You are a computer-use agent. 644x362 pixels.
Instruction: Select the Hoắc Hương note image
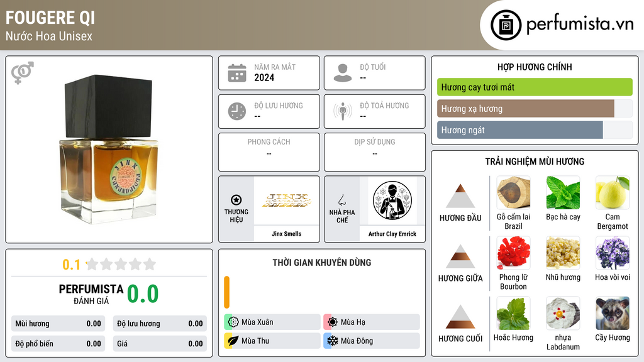[x=513, y=313]
